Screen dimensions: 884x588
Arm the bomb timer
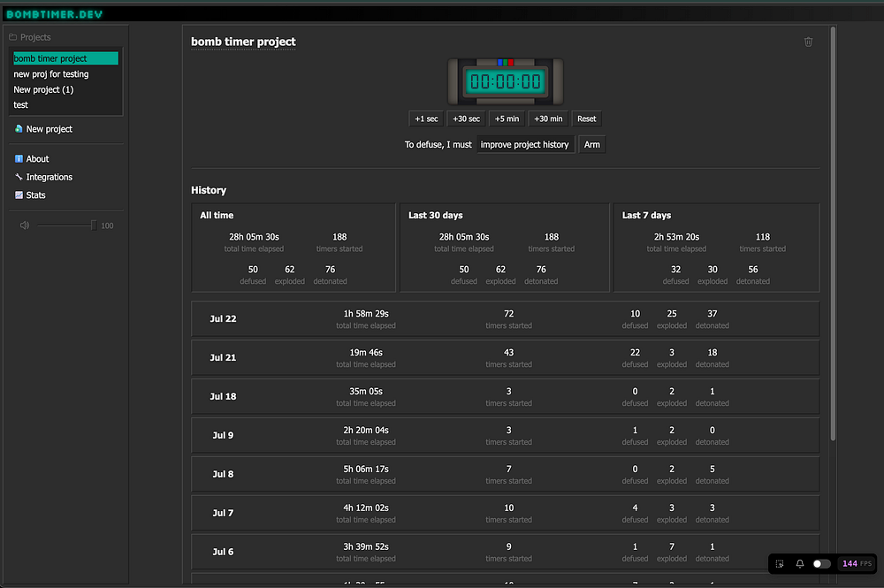[x=592, y=144]
